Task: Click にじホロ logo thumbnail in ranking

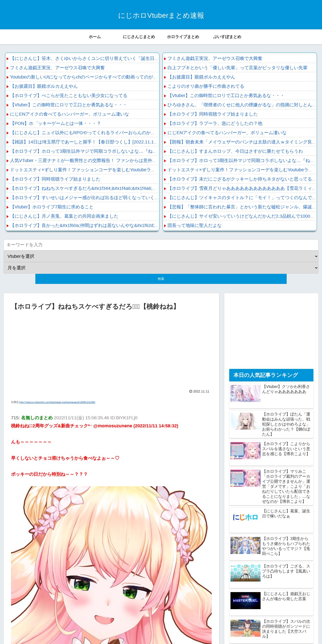Action: [246, 518]
